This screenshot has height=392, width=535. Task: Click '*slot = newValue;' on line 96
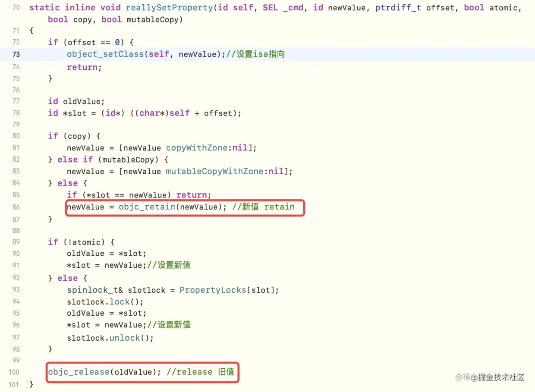(107, 325)
